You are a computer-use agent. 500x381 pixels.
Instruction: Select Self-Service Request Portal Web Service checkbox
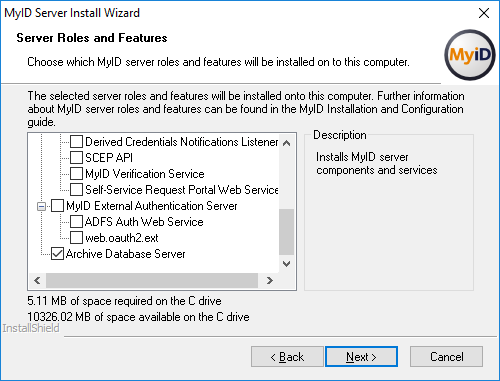(x=76, y=190)
